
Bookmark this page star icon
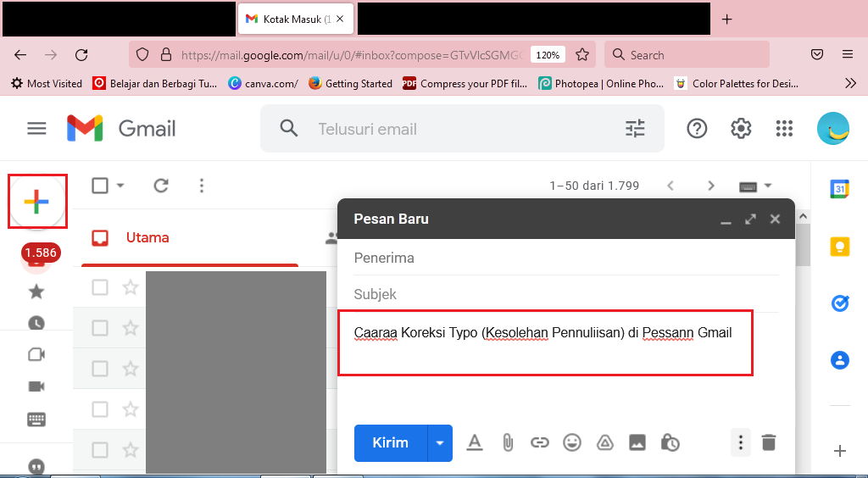581,54
